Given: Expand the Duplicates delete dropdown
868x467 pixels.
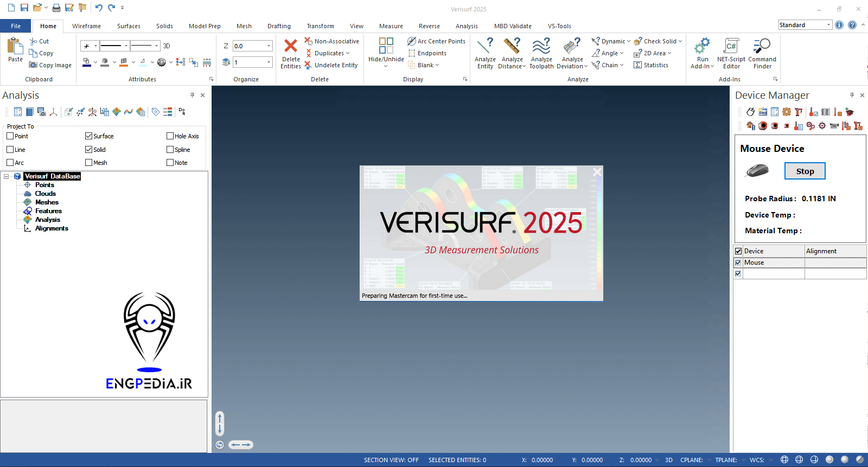Looking at the screenshot, I should 348,53.
